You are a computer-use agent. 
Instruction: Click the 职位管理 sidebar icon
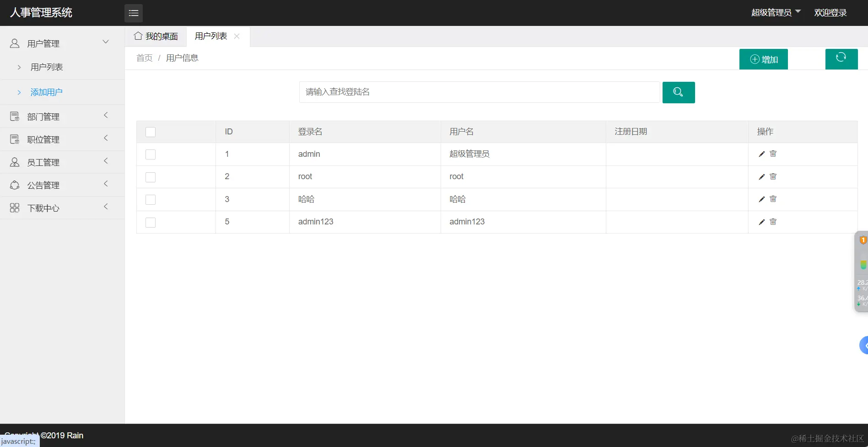click(15, 139)
